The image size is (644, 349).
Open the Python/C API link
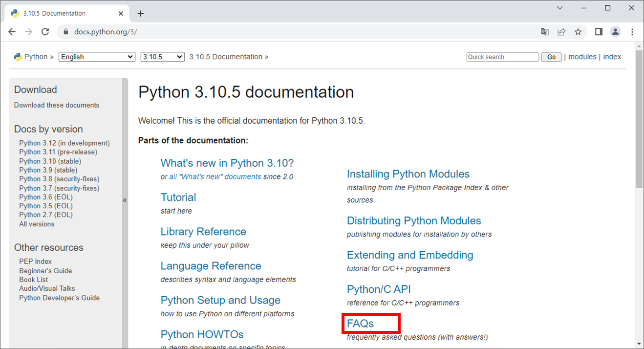tap(379, 289)
